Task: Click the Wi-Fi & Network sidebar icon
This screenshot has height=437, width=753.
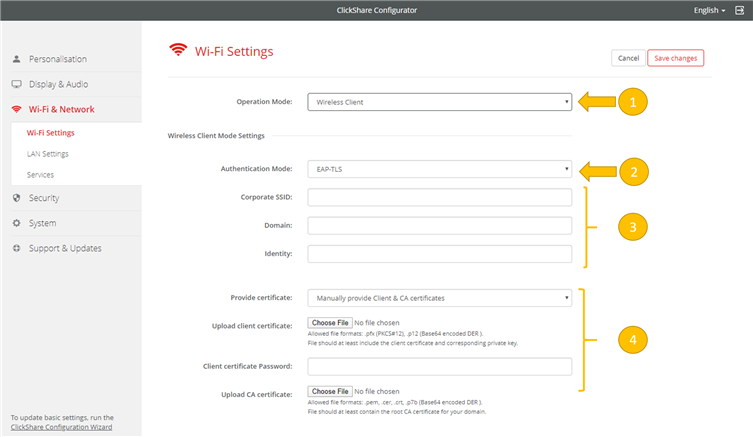Action: (x=17, y=109)
